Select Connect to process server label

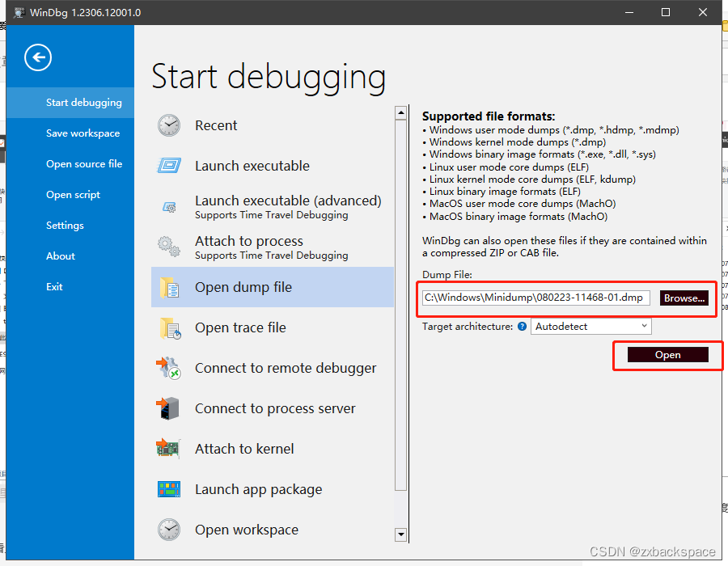(275, 408)
